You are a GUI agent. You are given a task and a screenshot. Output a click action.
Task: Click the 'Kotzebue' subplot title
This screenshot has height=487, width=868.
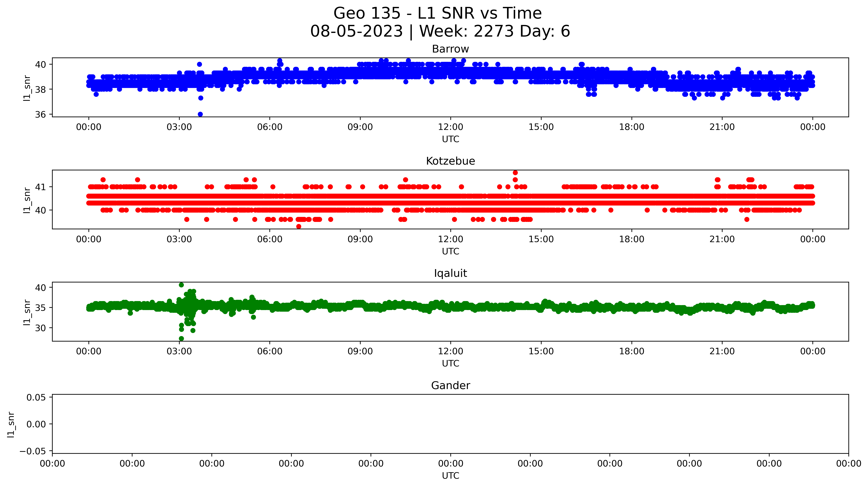[451, 161]
